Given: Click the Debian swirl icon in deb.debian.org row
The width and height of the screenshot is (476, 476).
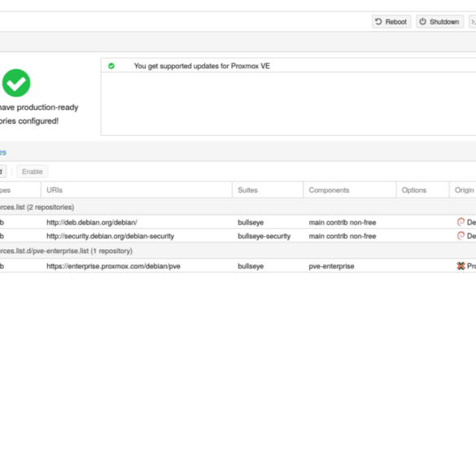Looking at the screenshot, I should point(461,222).
